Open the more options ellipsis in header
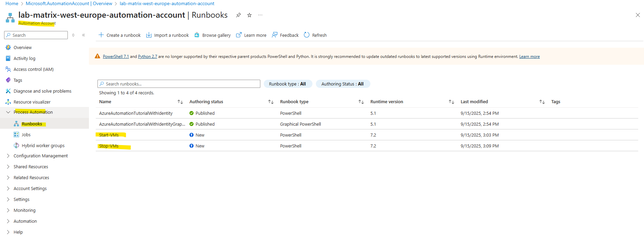Screen dimensions: 644x251 pos(260,15)
